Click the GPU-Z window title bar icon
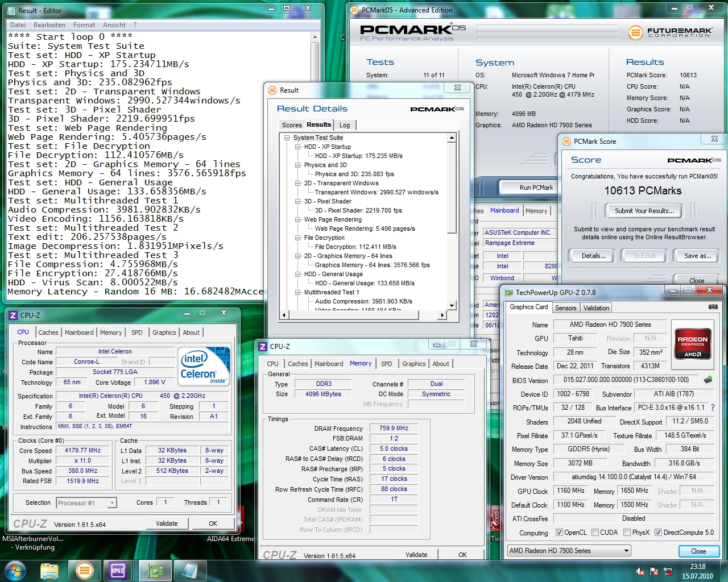728x582 pixels. 508,292
